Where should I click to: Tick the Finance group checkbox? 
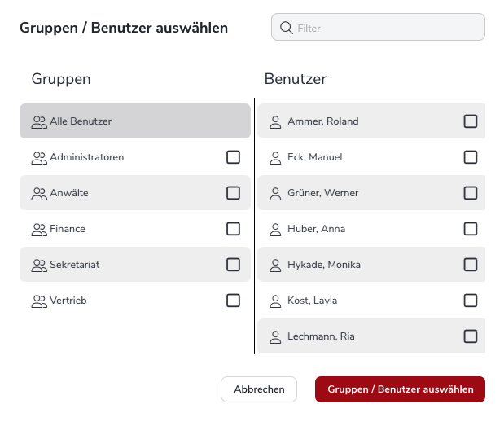point(233,229)
